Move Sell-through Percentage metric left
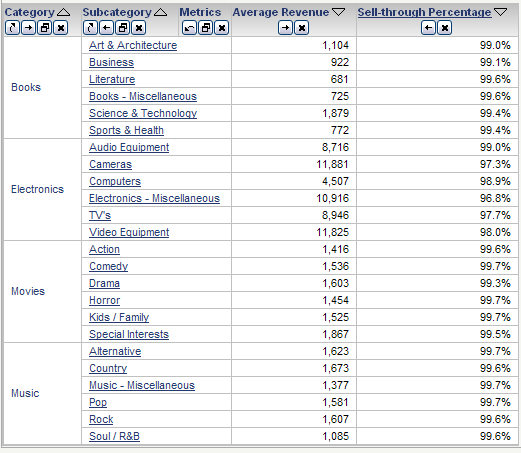Screen dimensions: 521x453 pos(428,28)
